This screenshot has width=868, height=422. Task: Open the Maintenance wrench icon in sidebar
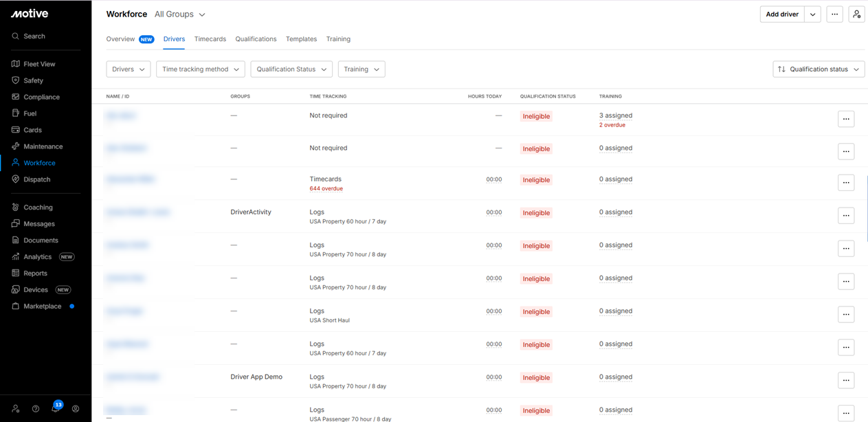pyautogui.click(x=16, y=146)
